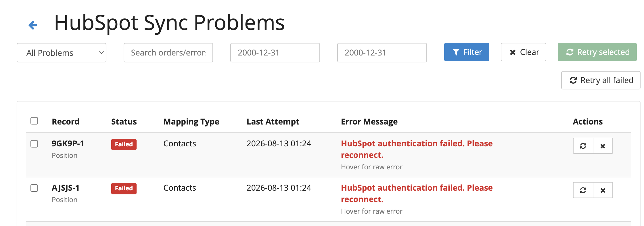The width and height of the screenshot is (644, 226).
Task: Apply the Filter button
Action: coord(467,52)
